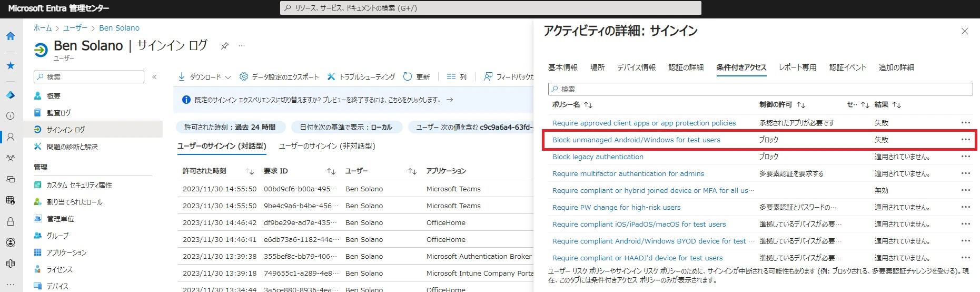This screenshot has width=980, height=292.
Task: Select the sign-in row with ID 00bd9cf6-b00a-495
Action: [x=355, y=189]
